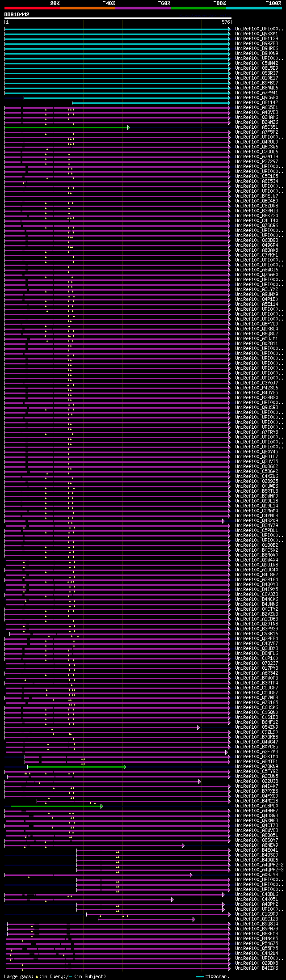Open hit UniRef100_Q8L5D9
Screen dimensions: 286x980
257,68
